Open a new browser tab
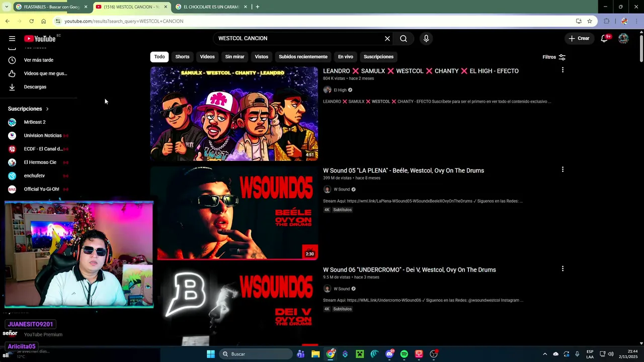The image size is (644, 362). [258, 7]
